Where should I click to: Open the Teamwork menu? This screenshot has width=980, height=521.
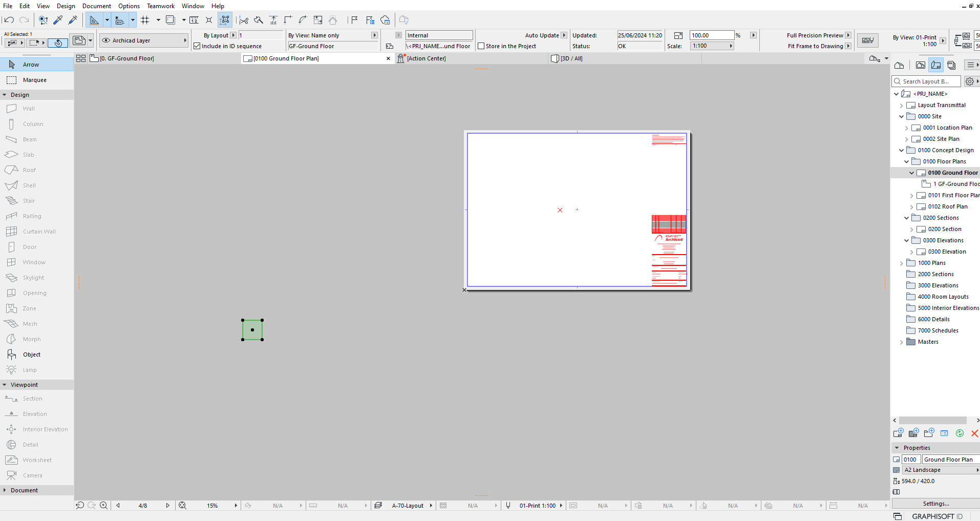[161, 6]
